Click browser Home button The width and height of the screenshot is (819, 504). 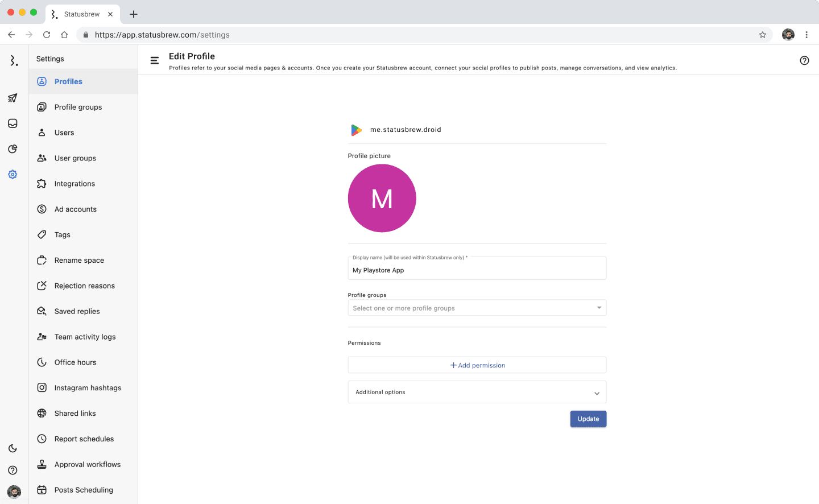point(64,35)
